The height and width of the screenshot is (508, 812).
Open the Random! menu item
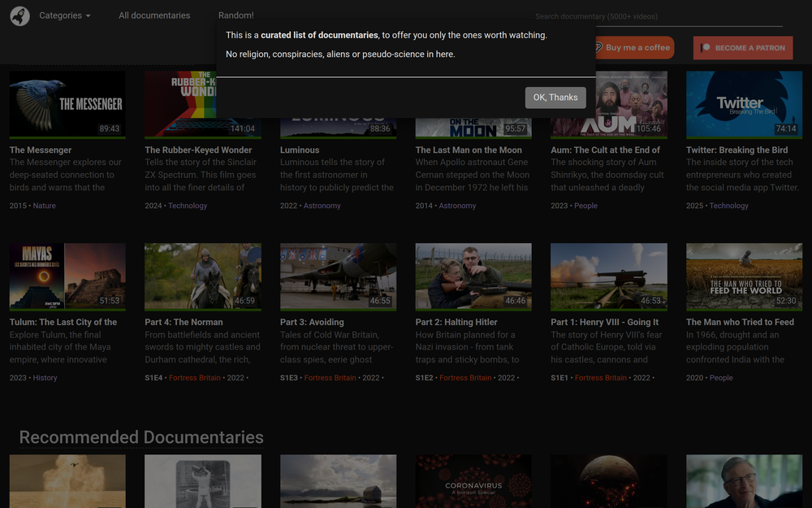click(x=236, y=15)
